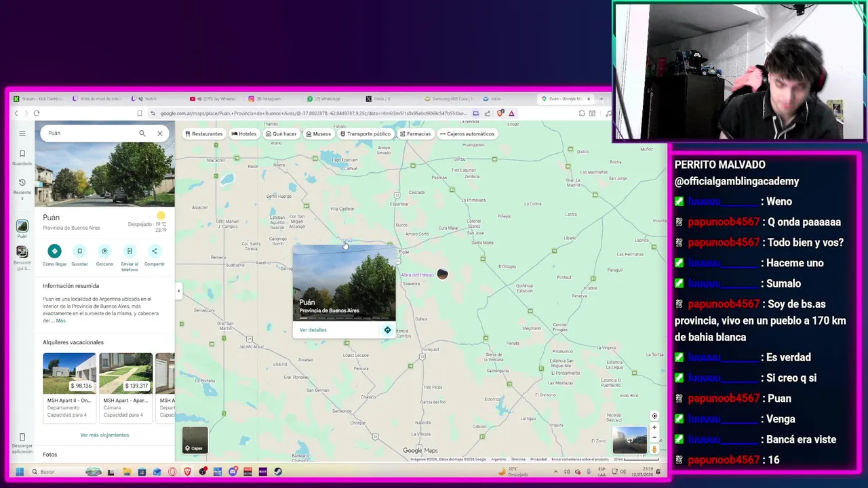Click Ver detalles on Puán map card

click(x=313, y=330)
